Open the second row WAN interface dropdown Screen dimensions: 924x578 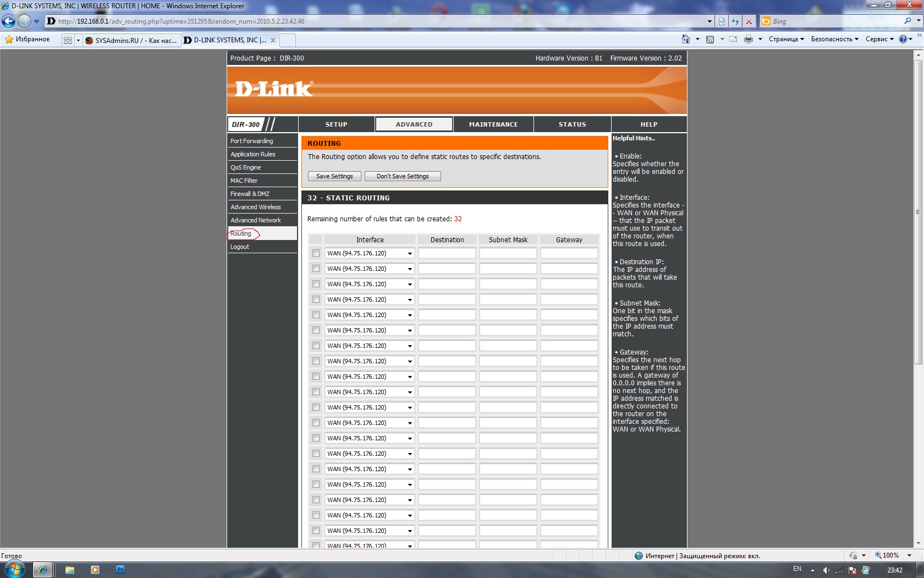(370, 269)
